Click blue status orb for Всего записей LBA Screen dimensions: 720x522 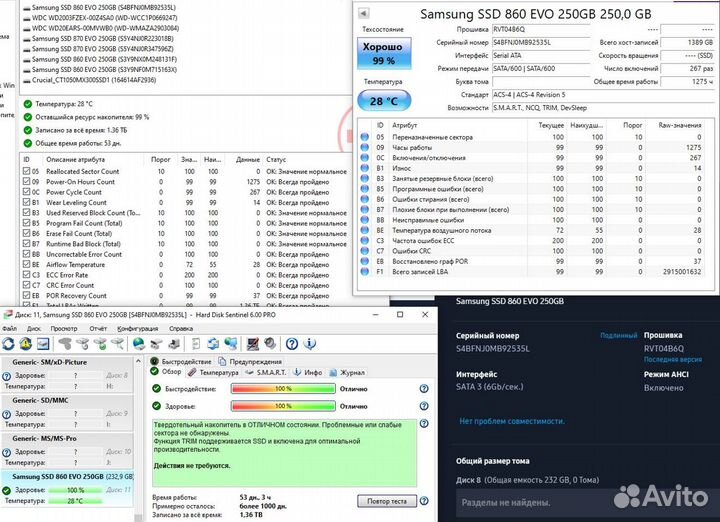(x=365, y=271)
